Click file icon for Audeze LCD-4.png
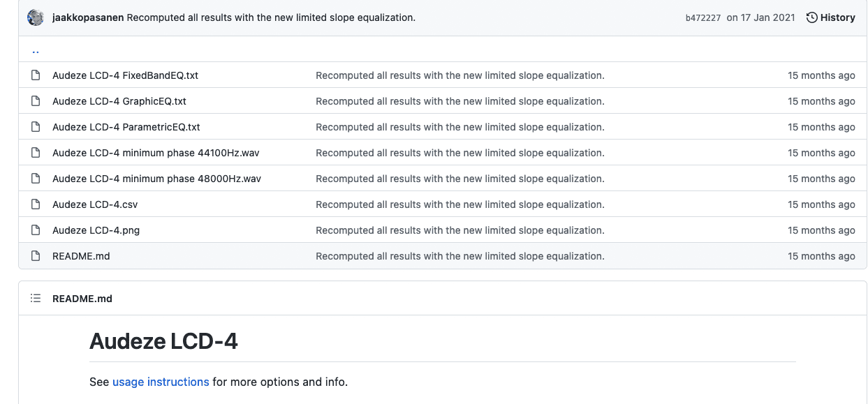 (x=36, y=230)
